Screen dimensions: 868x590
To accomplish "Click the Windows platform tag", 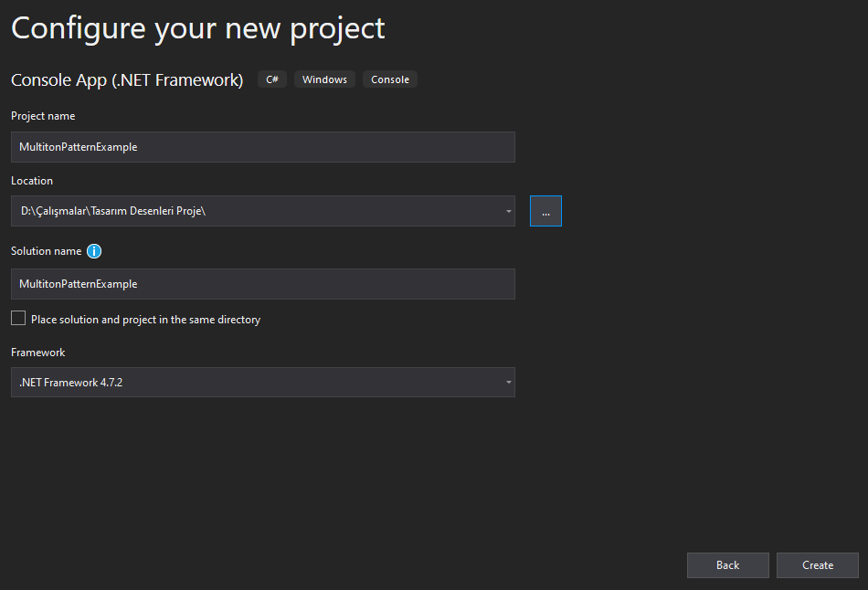I will (x=324, y=79).
